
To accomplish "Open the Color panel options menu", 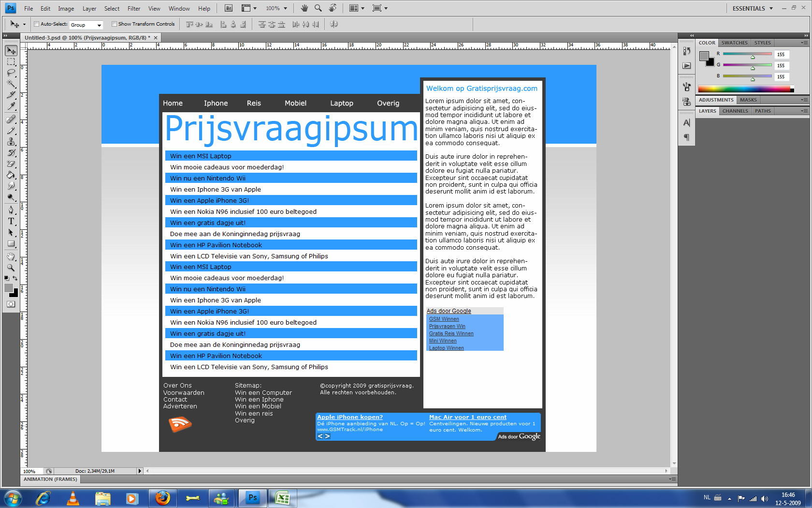I will pos(804,43).
